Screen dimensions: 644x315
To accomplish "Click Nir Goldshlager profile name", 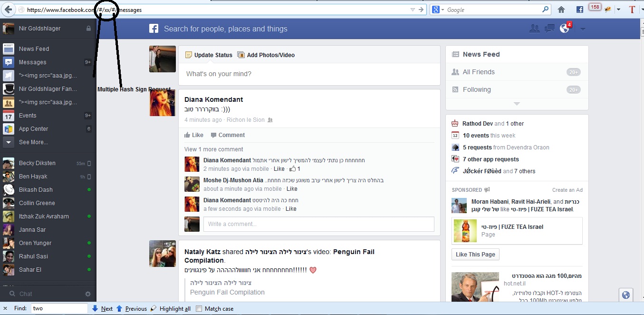I will pos(39,29).
